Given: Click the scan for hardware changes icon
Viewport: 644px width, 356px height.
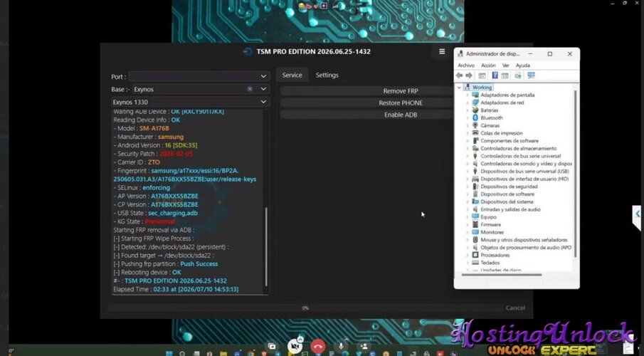Looking at the screenshot, I should tap(518, 75).
